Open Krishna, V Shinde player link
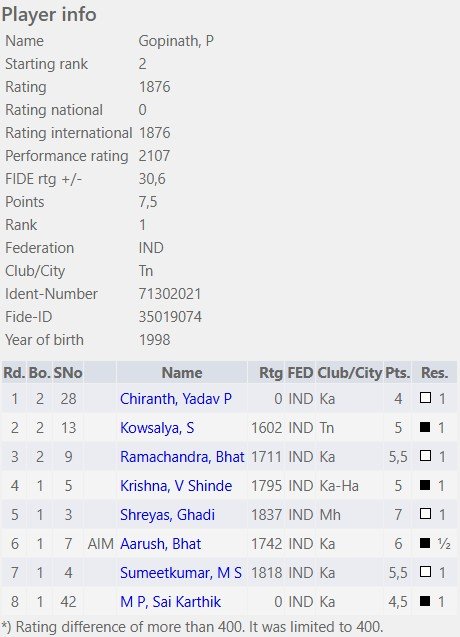Screen dimensions: 460x637 [x=176, y=486]
